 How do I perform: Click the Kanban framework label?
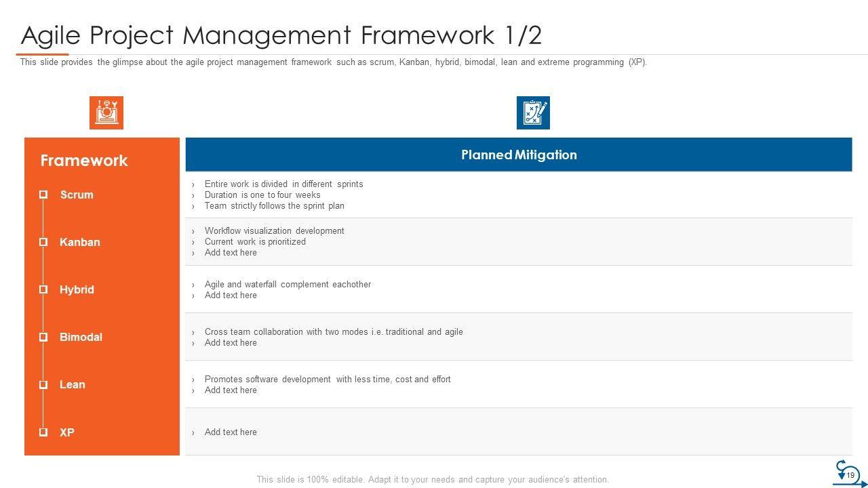tap(79, 242)
